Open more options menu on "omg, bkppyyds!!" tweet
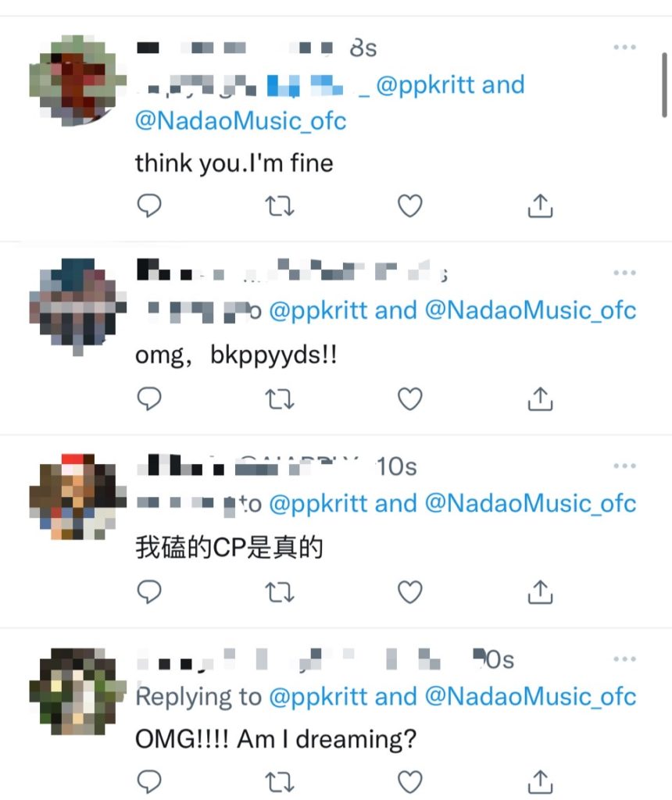The width and height of the screenshot is (672, 800). tap(624, 273)
